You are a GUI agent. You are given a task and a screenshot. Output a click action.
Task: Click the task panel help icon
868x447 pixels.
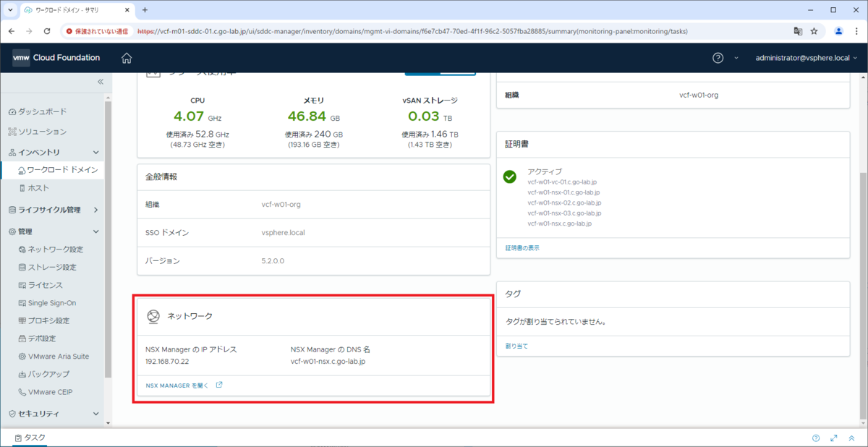tap(816, 438)
